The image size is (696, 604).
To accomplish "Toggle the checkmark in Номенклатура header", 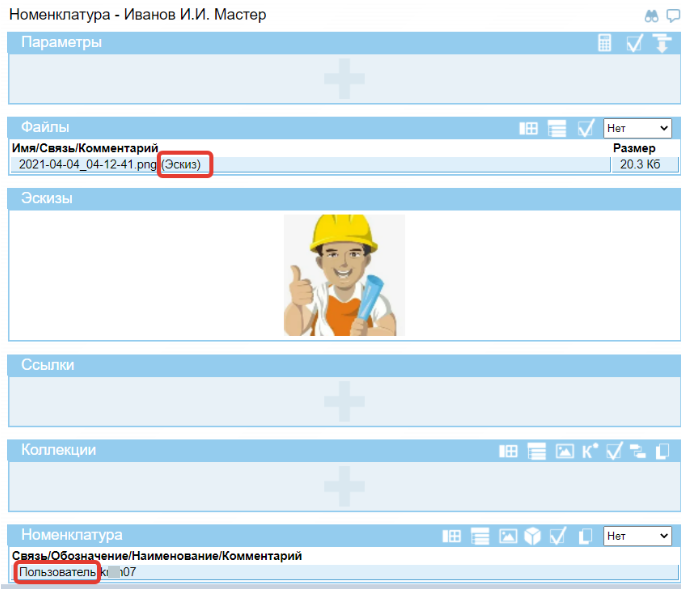I will (559, 536).
